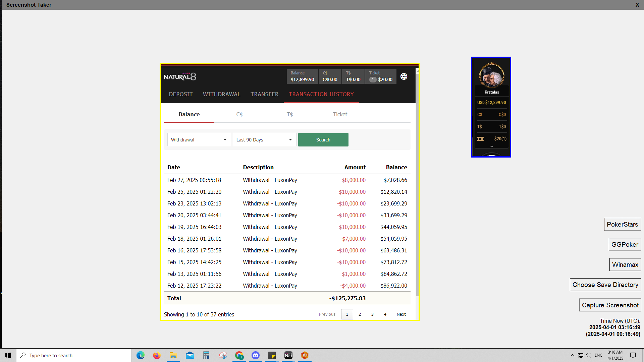Image resolution: width=644 pixels, height=362 pixels.
Task: Open the Last 90 Days dropdown
Action: pos(264,140)
